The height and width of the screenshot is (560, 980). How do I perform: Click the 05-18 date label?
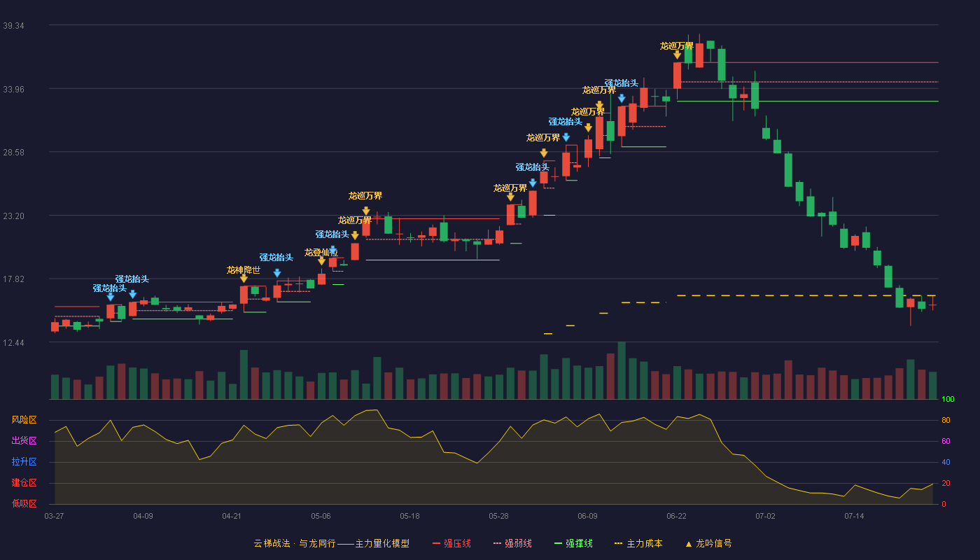tap(409, 516)
